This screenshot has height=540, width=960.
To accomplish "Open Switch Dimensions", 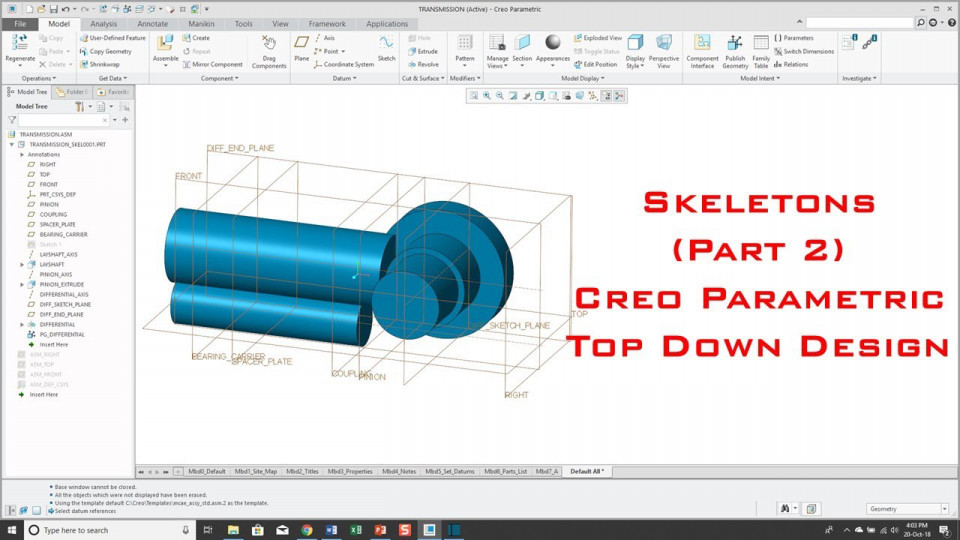I will click(x=803, y=51).
